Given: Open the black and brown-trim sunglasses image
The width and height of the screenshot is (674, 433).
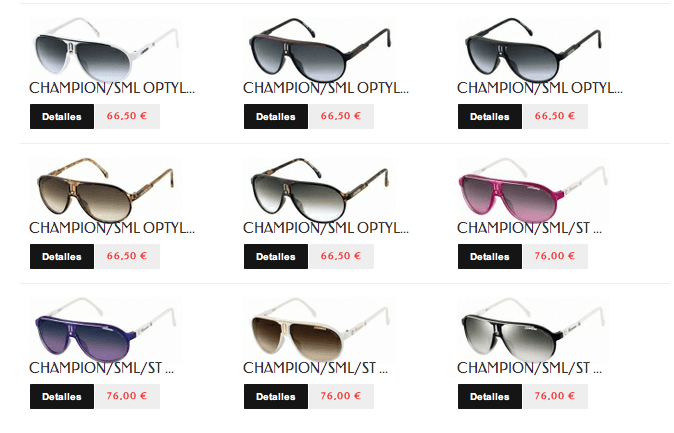Looking at the screenshot, I should click(x=319, y=49).
